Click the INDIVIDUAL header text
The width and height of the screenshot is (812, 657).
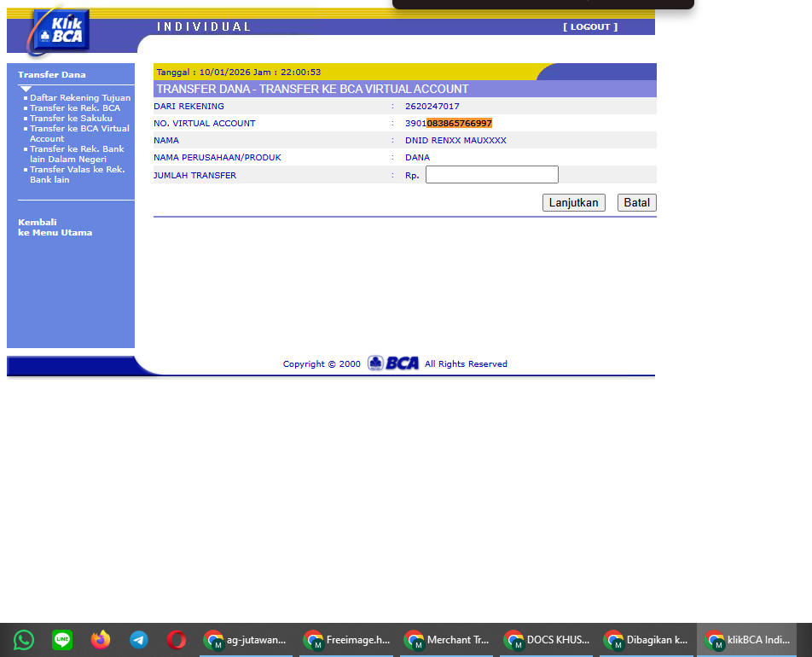tap(204, 26)
